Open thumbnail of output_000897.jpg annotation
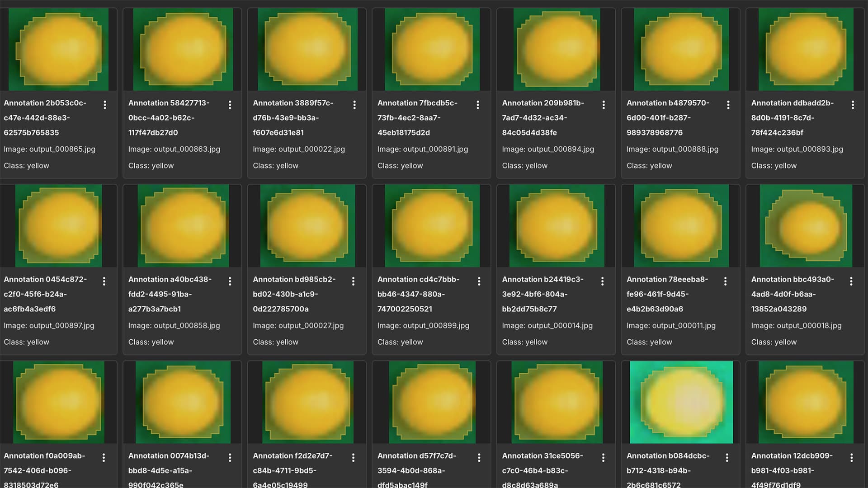Image resolution: width=868 pixels, height=488 pixels. (59, 225)
